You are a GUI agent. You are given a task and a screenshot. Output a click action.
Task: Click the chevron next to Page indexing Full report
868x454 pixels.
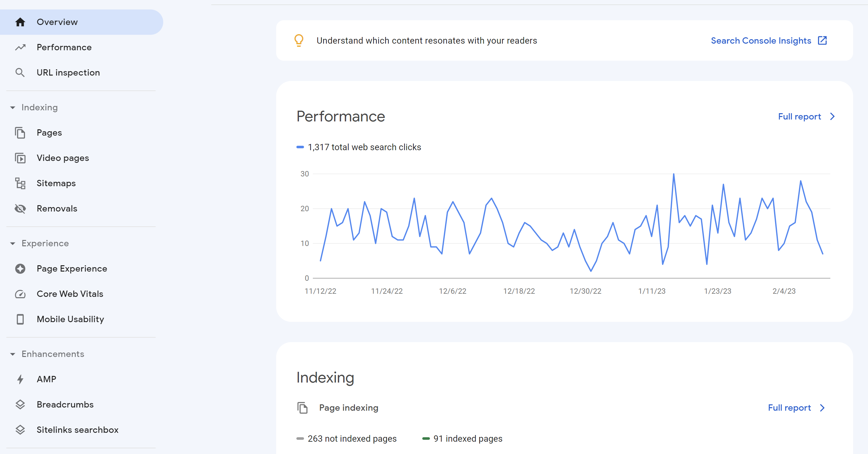coord(822,408)
